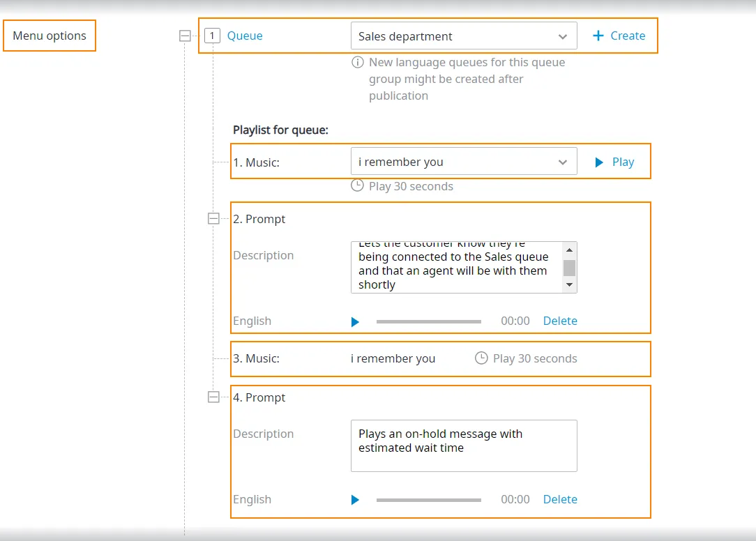Click Create to add a new queue

coord(619,36)
